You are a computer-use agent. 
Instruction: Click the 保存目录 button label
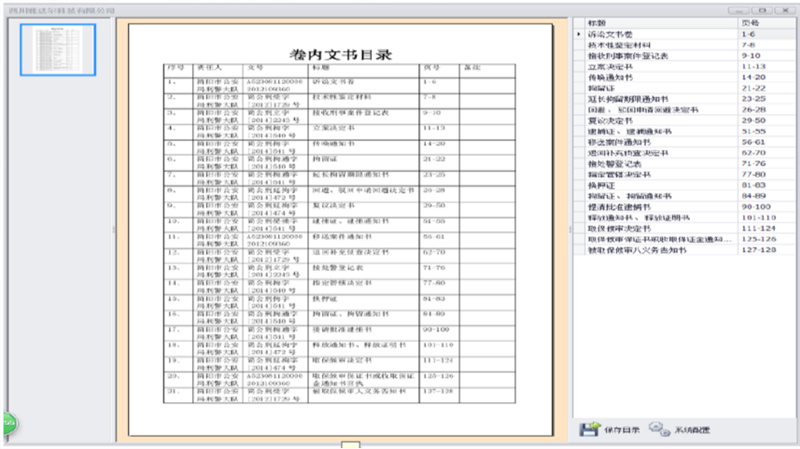click(x=621, y=430)
